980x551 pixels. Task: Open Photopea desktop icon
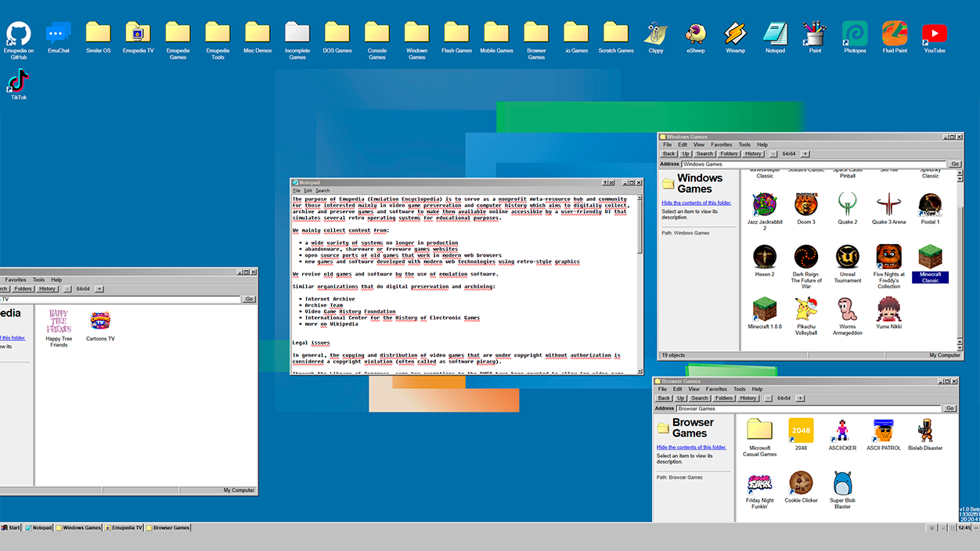tap(855, 38)
